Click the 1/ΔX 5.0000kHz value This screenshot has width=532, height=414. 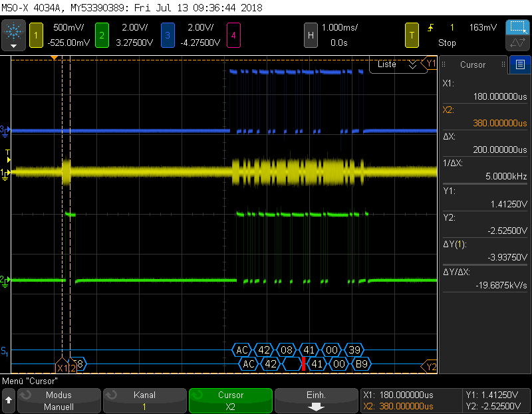click(506, 176)
